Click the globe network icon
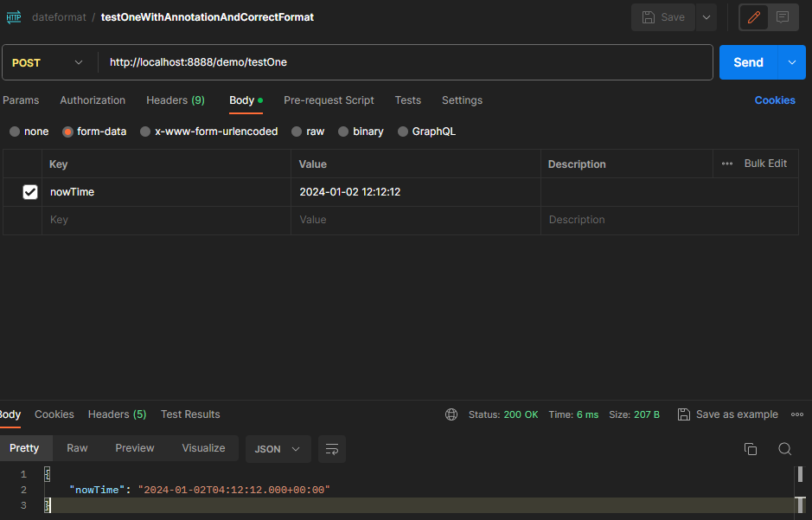 click(451, 414)
